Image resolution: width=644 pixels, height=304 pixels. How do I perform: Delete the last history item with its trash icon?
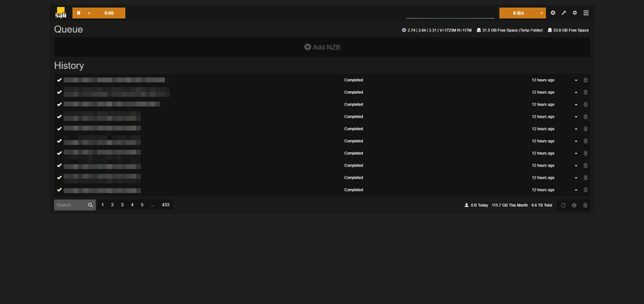point(586,190)
